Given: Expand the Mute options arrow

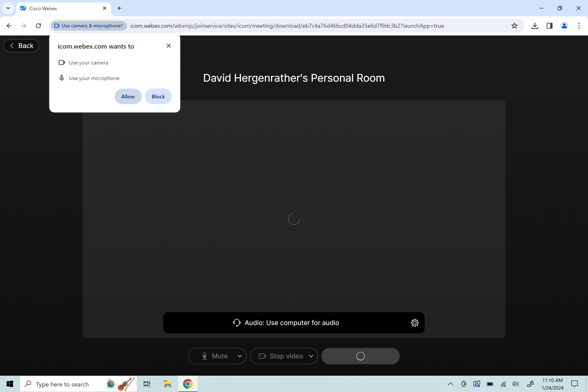Looking at the screenshot, I should pos(239,356).
